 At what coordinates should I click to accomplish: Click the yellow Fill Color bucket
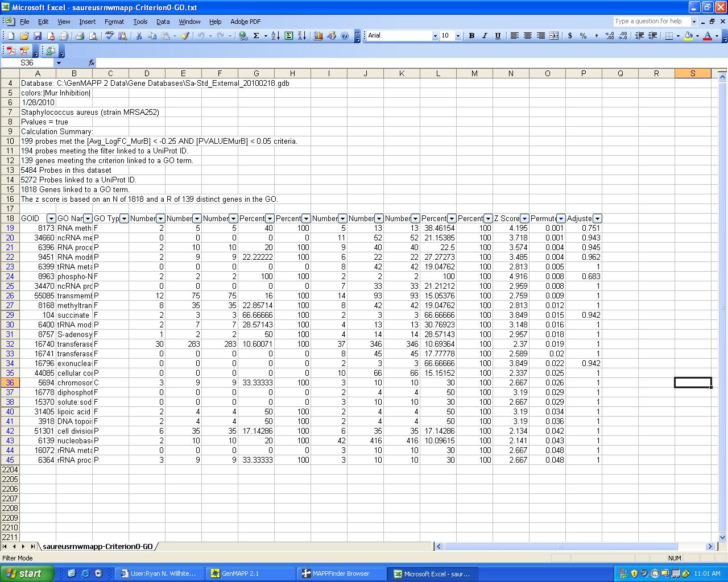point(688,36)
